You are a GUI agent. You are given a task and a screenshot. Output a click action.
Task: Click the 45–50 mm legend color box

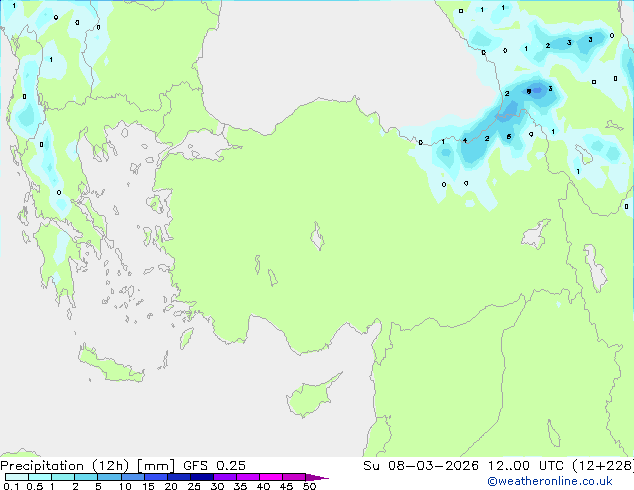click(294, 477)
